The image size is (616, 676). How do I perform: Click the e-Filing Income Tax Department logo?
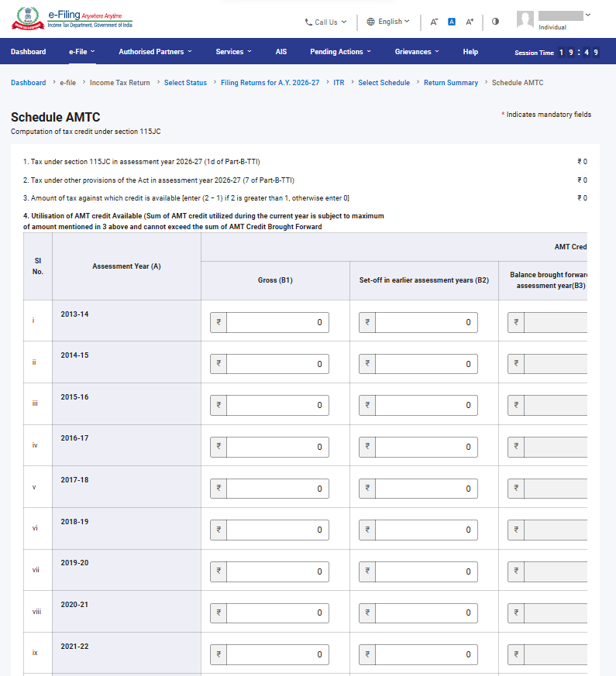[x=72, y=19]
